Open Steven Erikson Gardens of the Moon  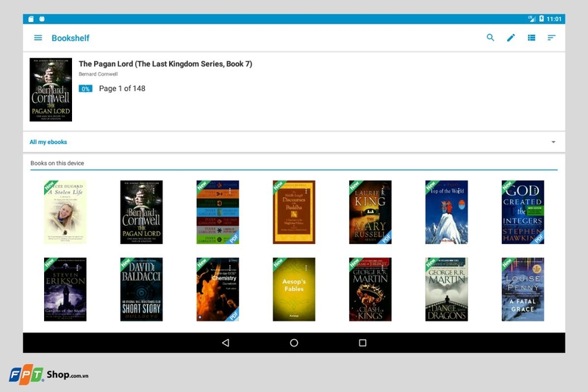[65, 289]
